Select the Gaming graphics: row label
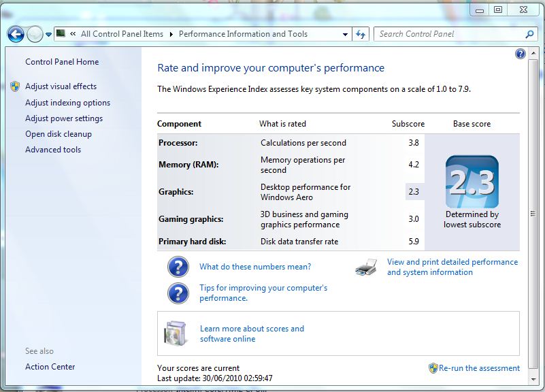The image size is (545, 392). click(191, 219)
